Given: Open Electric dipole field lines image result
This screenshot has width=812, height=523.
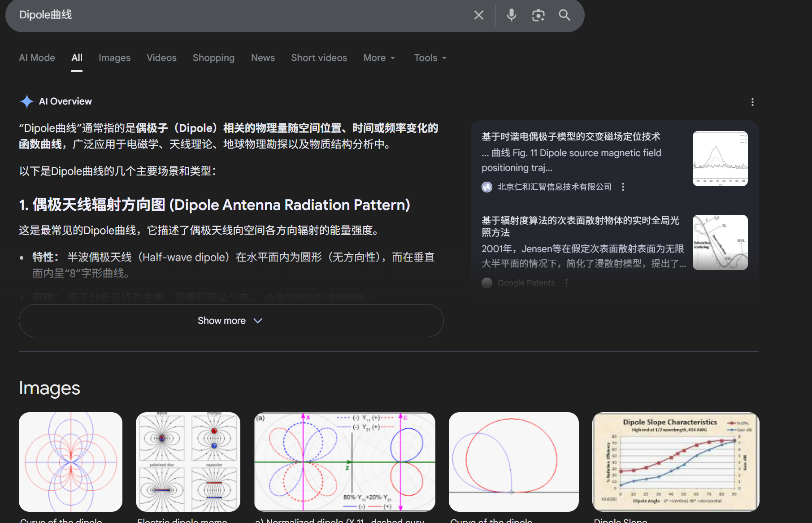Looking at the screenshot, I should point(188,462).
